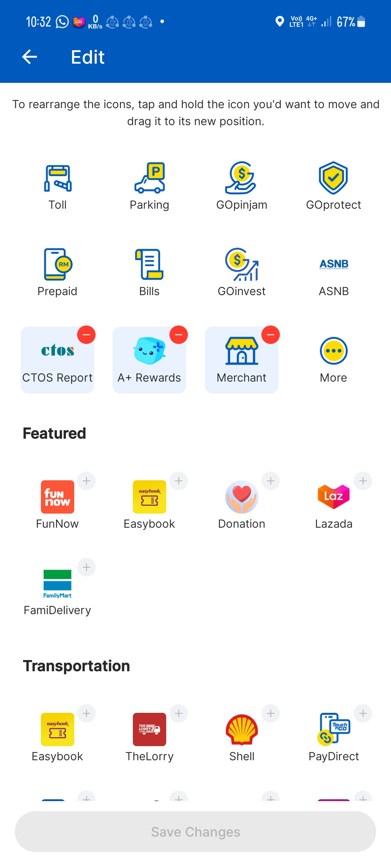The image size is (391, 868).
Task: Tap the Save Changes button
Action: [x=195, y=832]
